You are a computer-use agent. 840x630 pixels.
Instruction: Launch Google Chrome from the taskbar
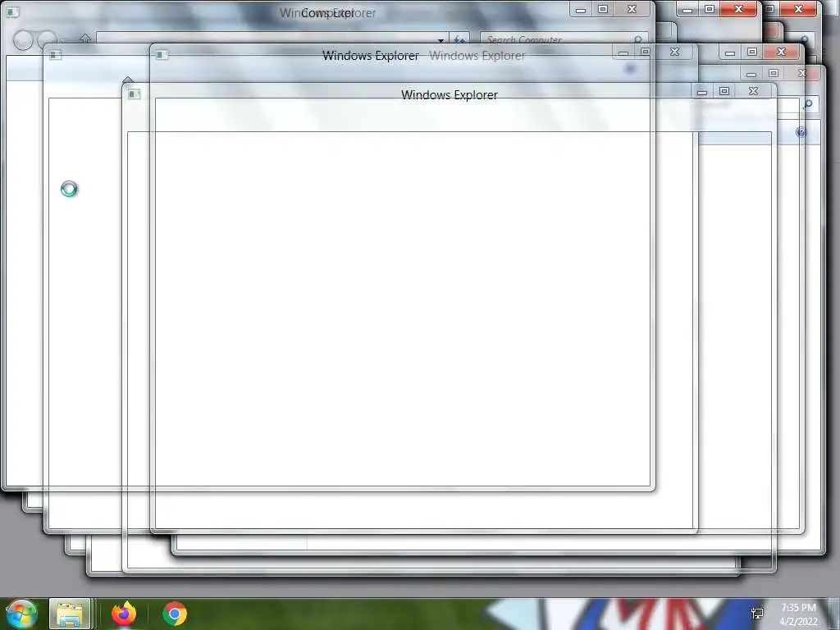click(x=175, y=614)
